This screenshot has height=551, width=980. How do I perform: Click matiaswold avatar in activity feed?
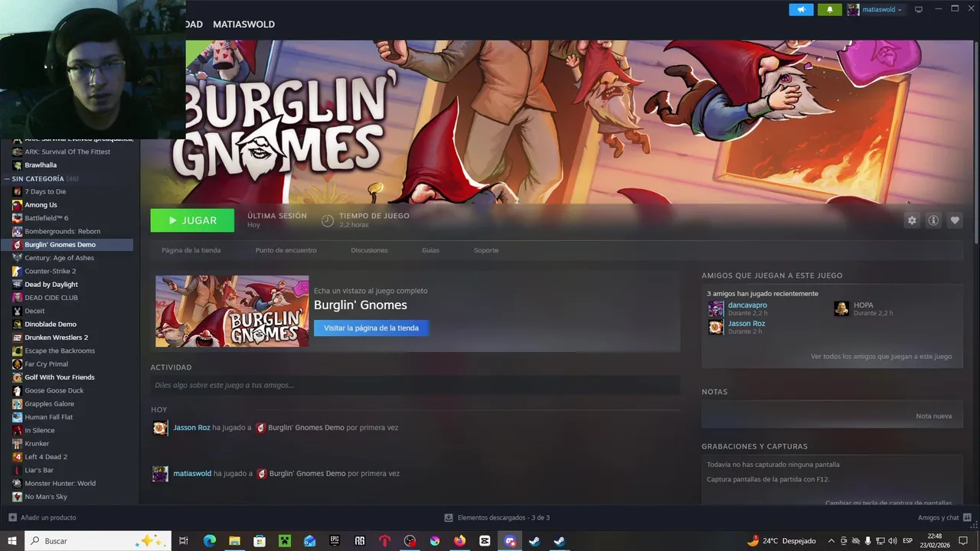click(160, 474)
